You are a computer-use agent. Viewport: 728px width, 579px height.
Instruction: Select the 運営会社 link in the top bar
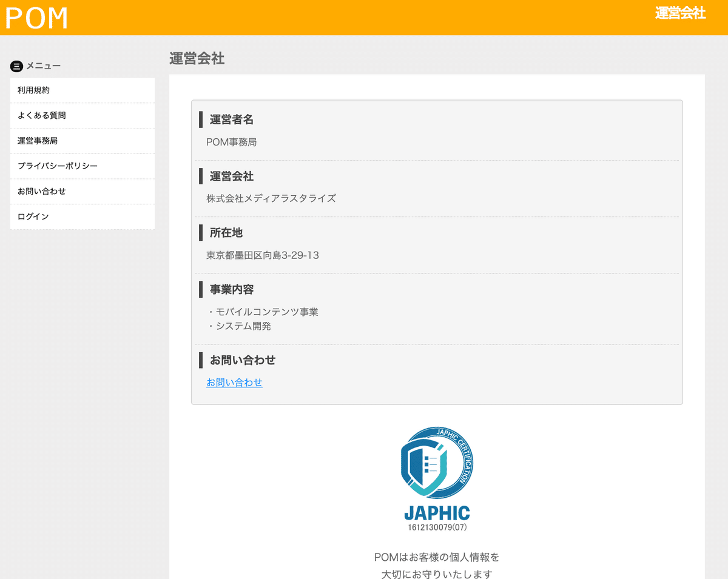(x=680, y=13)
